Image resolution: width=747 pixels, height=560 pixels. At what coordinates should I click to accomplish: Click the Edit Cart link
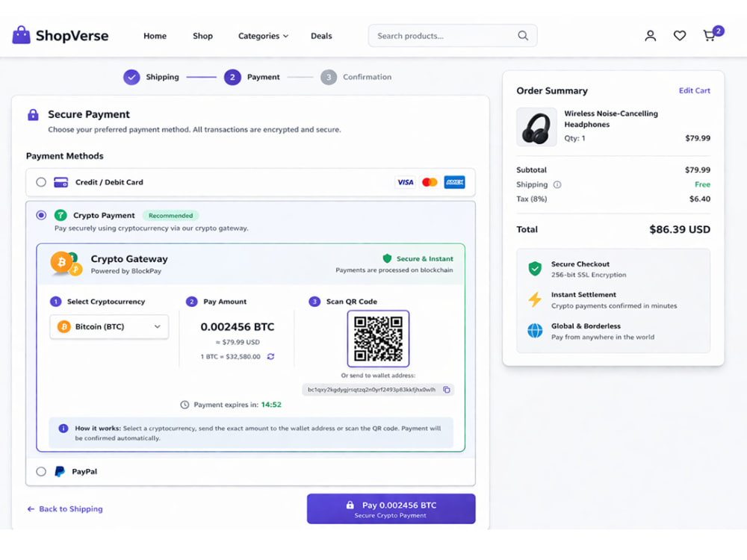point(694,90)
